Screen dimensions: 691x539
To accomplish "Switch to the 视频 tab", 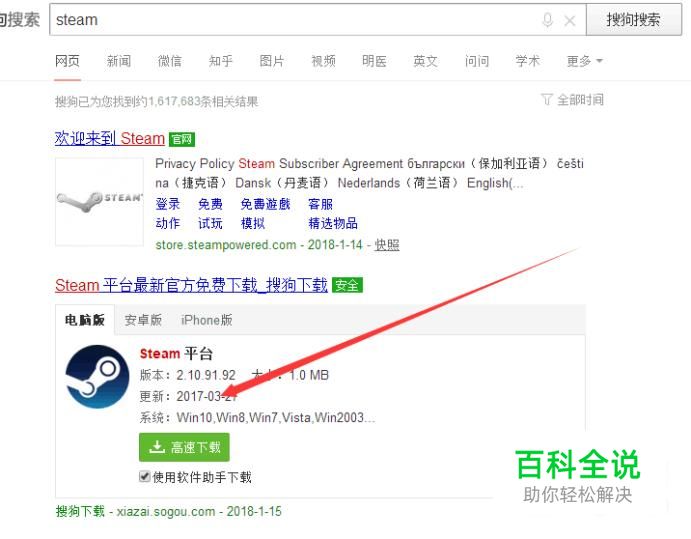I will point(323,61).
